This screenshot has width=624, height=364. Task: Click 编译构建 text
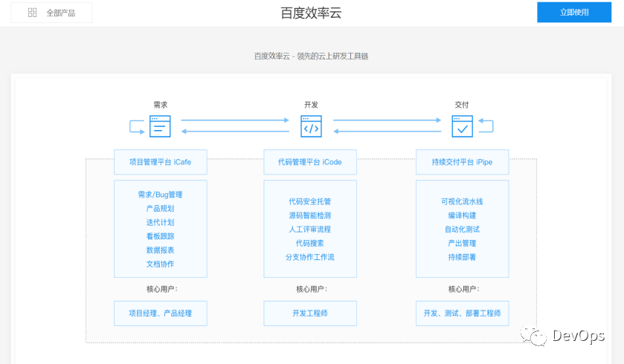(x=462, y=215)
